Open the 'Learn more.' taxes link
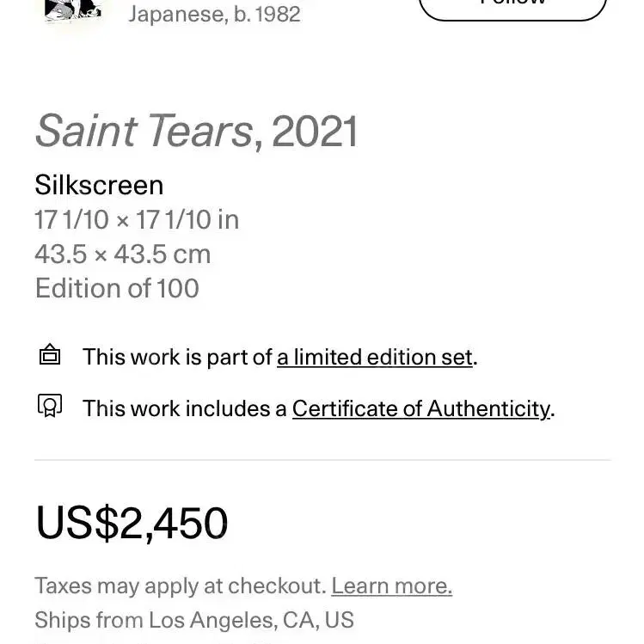The image size is (644, 644). pos(392,586)
